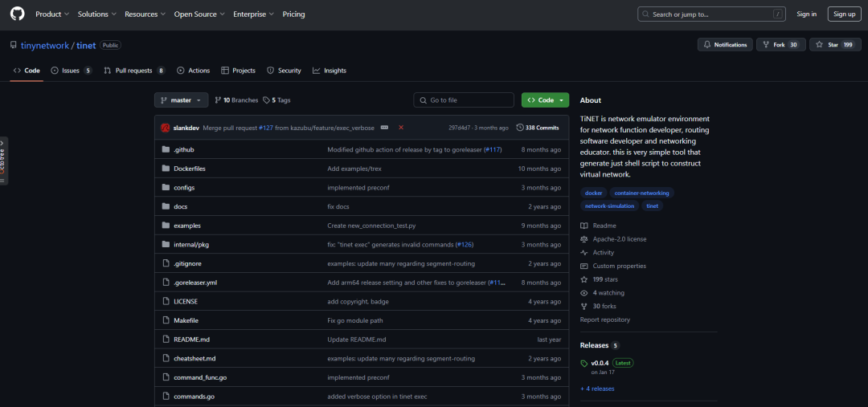Open the README.md file
Viewport: 868px width, 407px height.
pyautogui.click(x=191, y=339)
